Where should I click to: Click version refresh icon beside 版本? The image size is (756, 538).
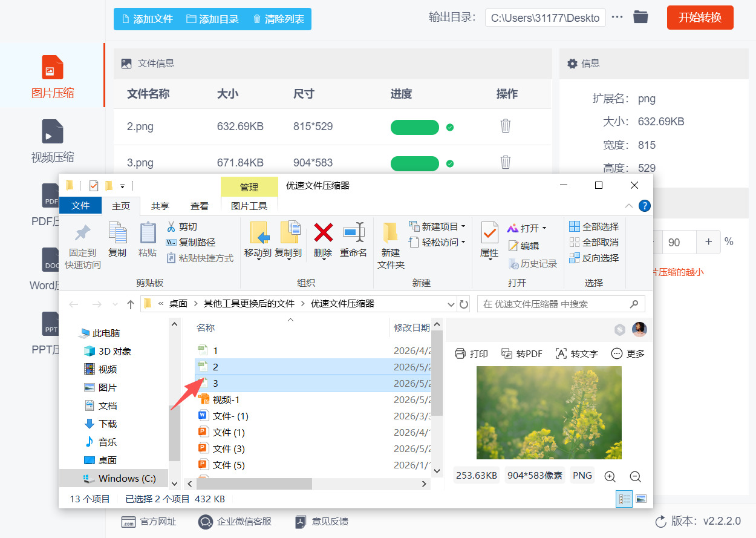click(661, 521)
